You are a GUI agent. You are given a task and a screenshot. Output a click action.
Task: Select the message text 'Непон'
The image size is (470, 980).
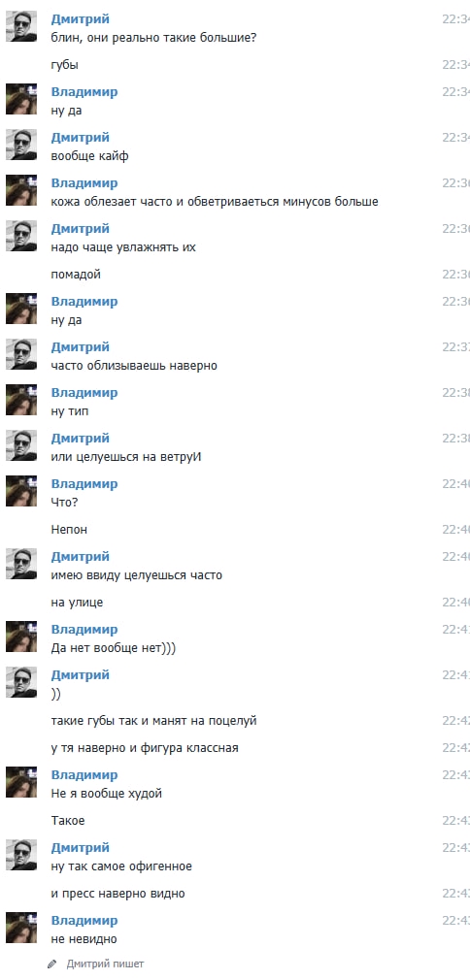pos(70,530)
